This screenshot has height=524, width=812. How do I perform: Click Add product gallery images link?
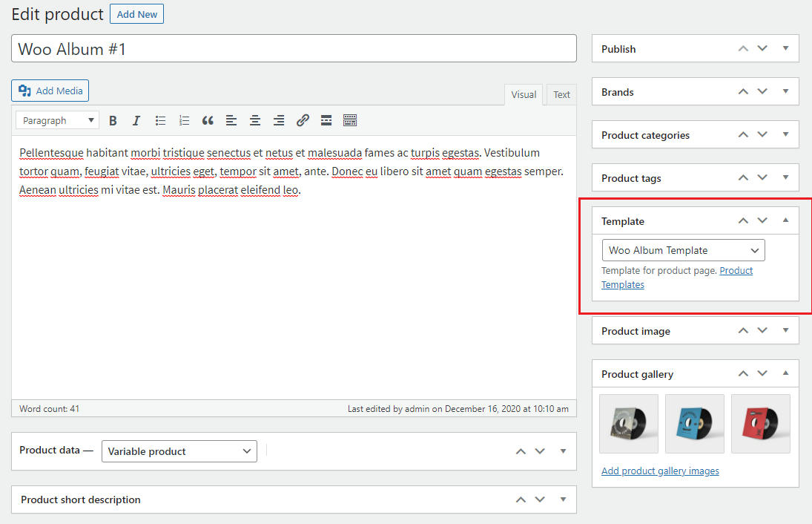[x=660, y=471]
